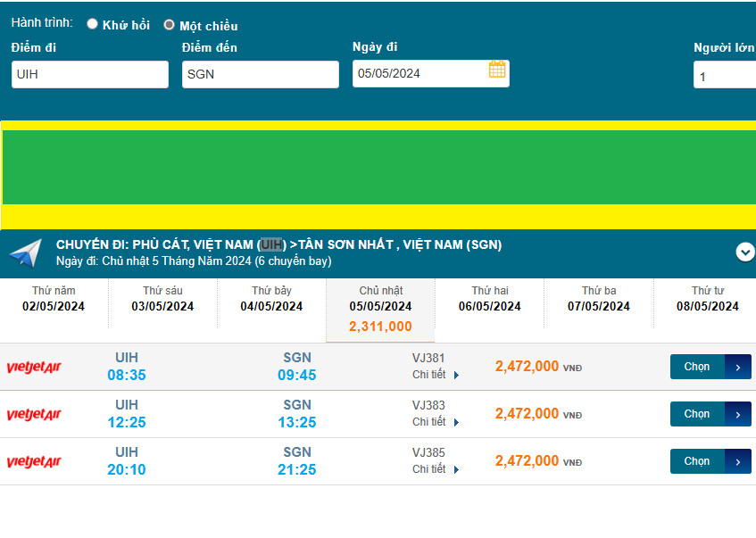Click the Người lớn passenger count field

tap(724, 76)
